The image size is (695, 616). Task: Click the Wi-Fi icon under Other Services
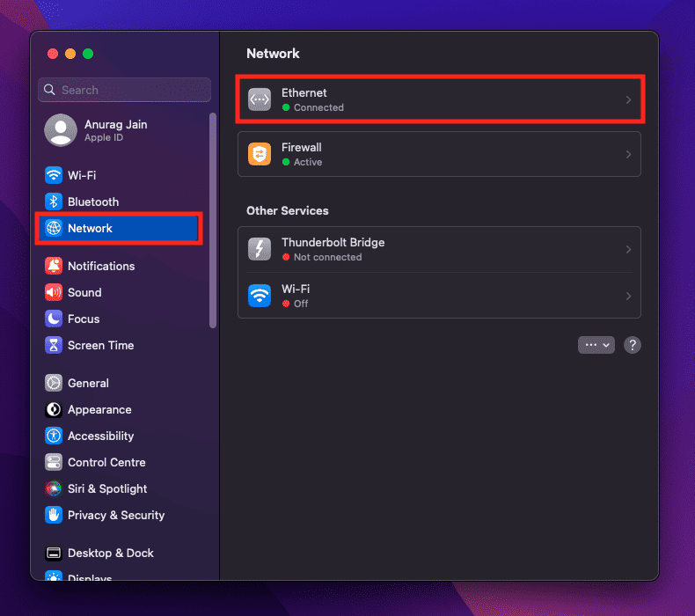(x=260, y=296)
